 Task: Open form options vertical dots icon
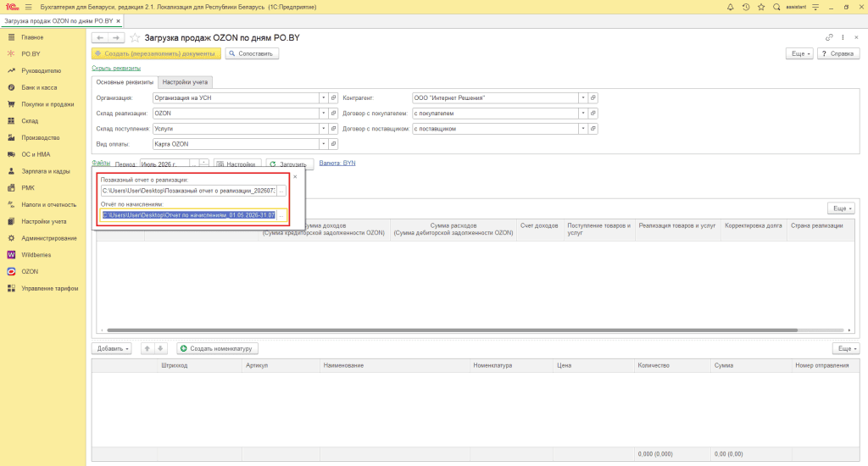tap(843, 37)
